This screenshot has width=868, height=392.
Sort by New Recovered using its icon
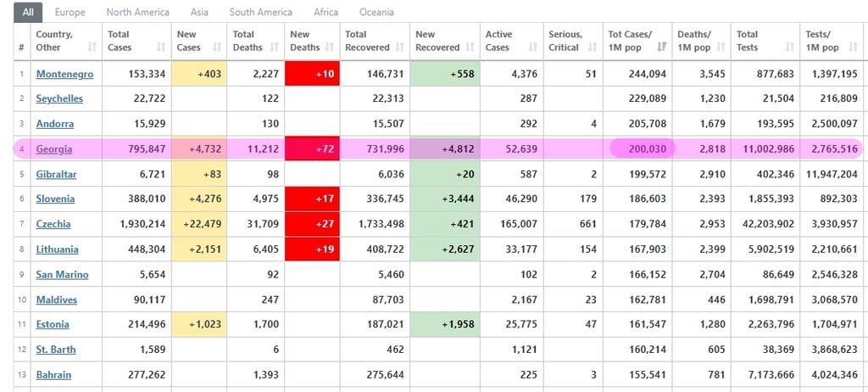pyautogui.click(x=470, y=48)
